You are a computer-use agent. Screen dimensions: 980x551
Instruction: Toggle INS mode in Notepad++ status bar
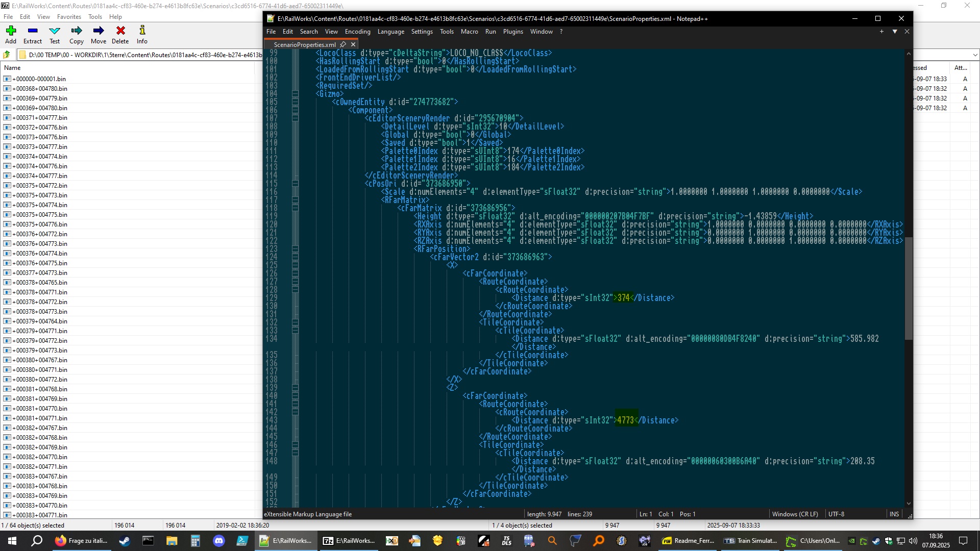click(894, 514)
